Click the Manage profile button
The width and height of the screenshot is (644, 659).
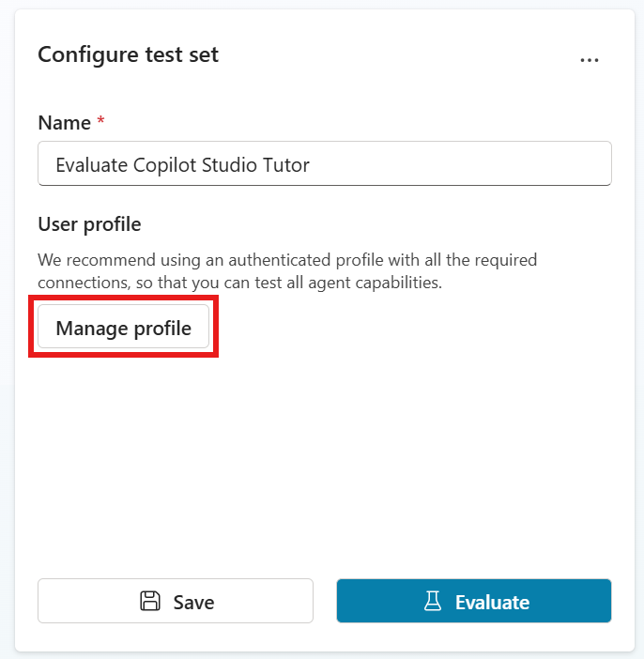(123, 329)
